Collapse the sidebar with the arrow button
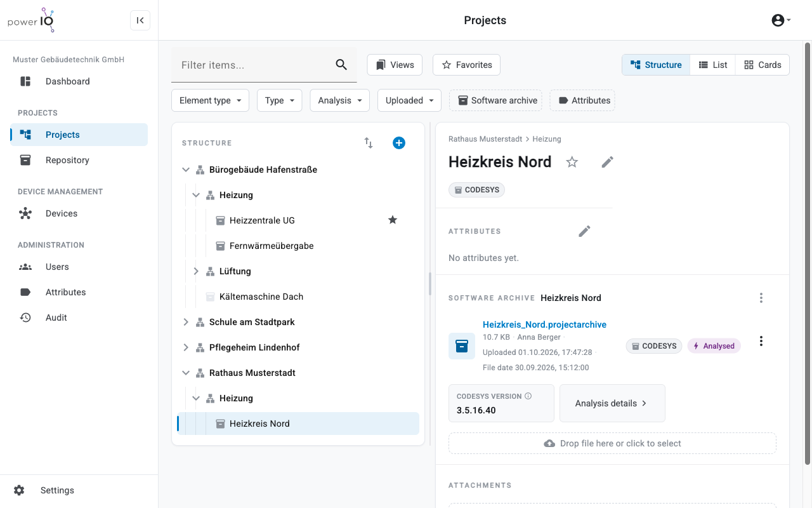The height and width of the screenshot is (508, 812). pos(140,20)
